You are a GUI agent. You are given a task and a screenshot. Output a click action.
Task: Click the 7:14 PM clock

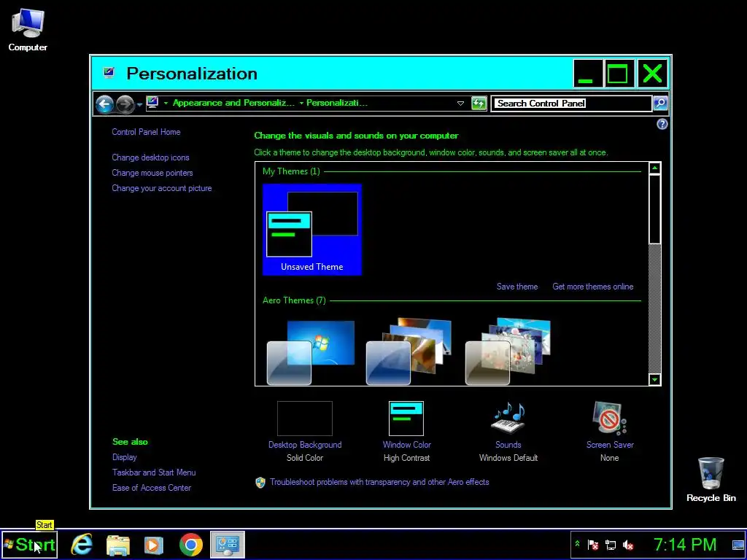[x=684, y=544]
